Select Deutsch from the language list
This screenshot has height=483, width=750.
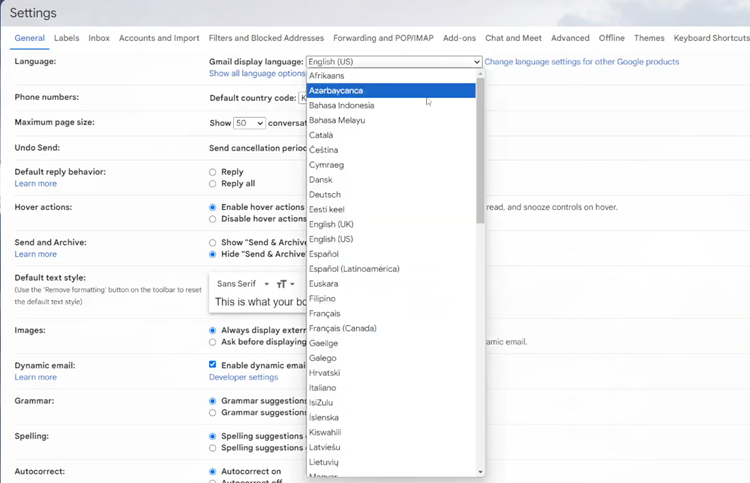coord(391,194)
